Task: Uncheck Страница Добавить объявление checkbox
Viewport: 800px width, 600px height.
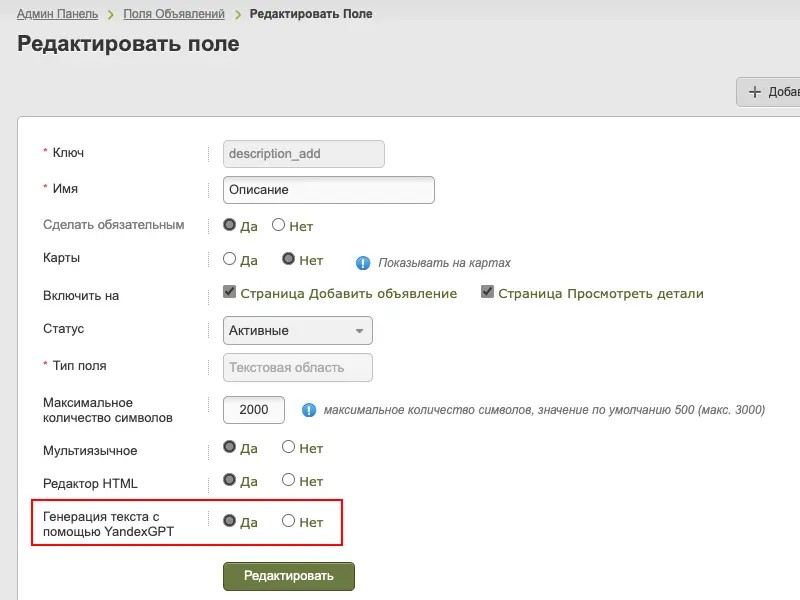Action: (x=230, y=293)
